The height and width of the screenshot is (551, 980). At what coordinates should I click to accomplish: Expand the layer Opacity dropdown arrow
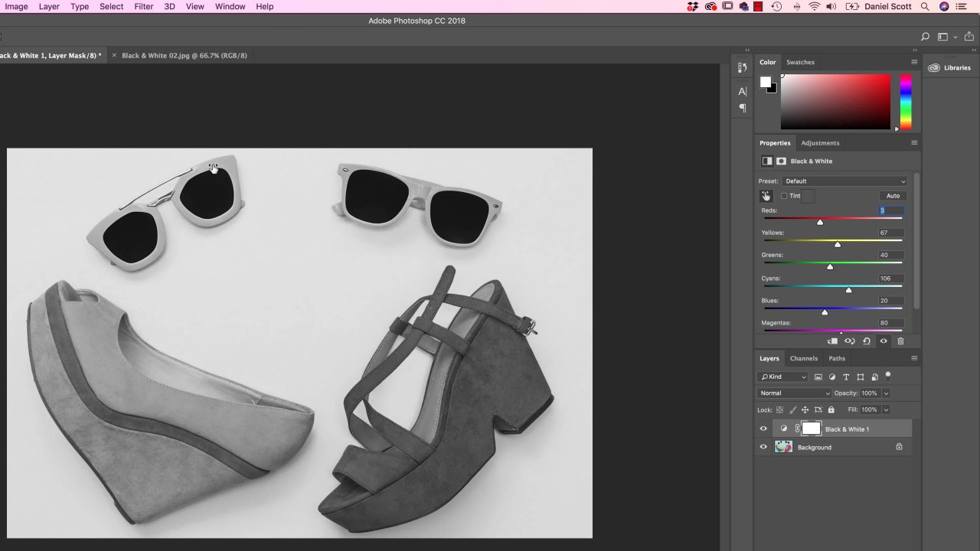coord(886,393)
